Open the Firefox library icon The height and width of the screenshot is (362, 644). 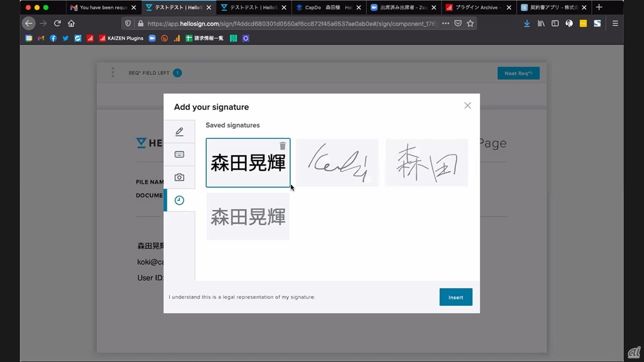click(541, 24)
